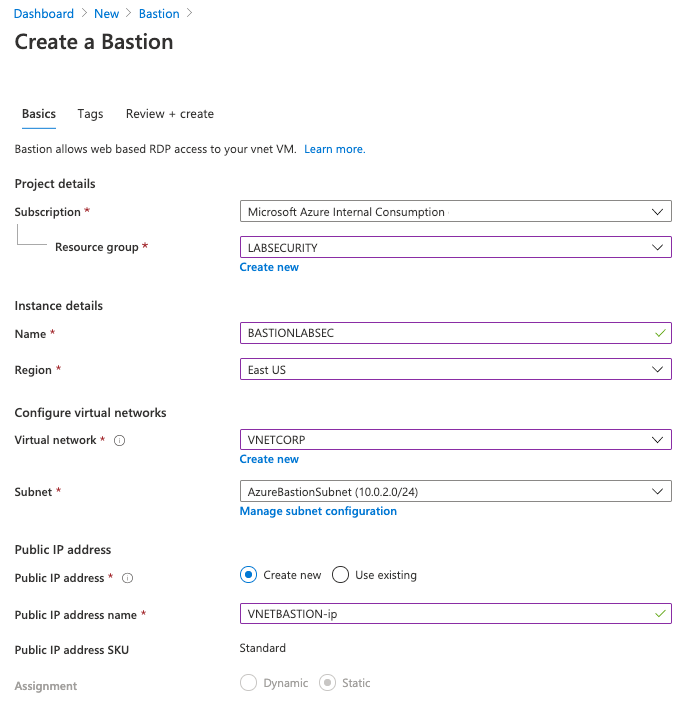Screen dimensions: 688x710
Task: Select the Basics tab
Action: (39, 114)
